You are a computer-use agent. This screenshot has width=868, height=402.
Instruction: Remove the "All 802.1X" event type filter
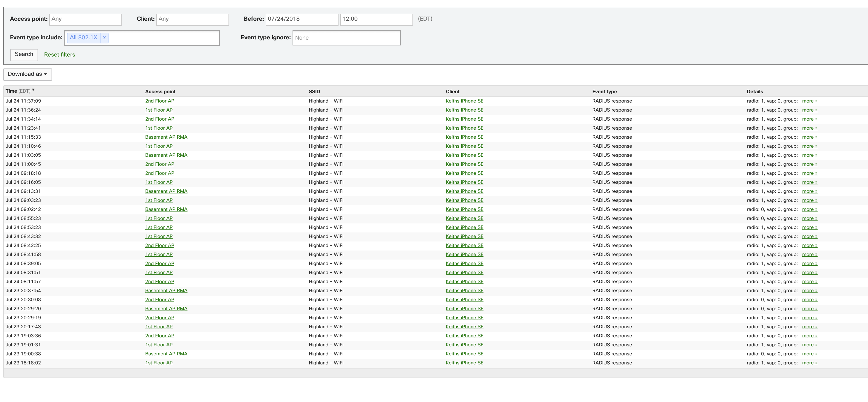click(x=104, y=38)
